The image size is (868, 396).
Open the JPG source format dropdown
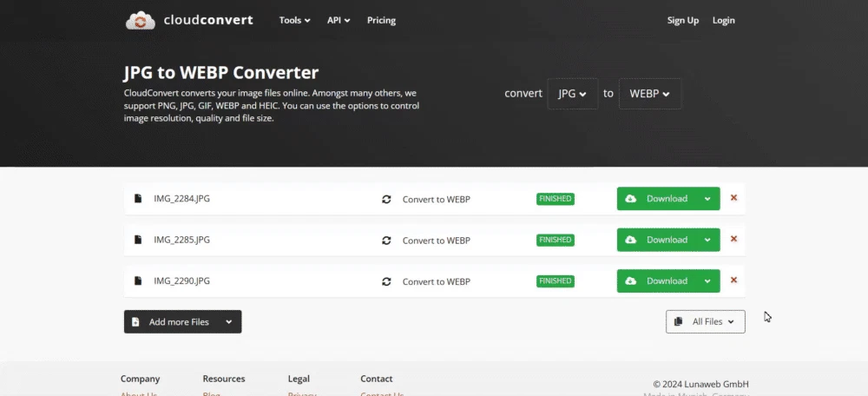[572, 94]
